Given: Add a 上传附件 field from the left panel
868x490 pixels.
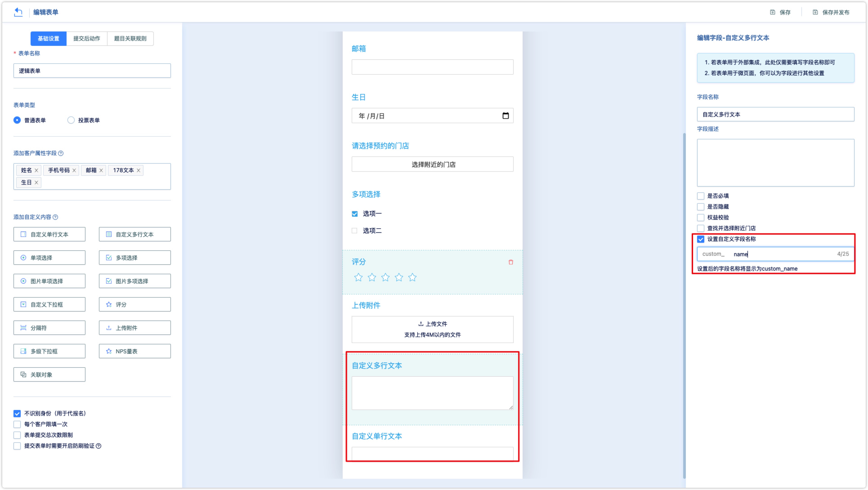Looking at the screenshot, I should (x=135, y=328).
